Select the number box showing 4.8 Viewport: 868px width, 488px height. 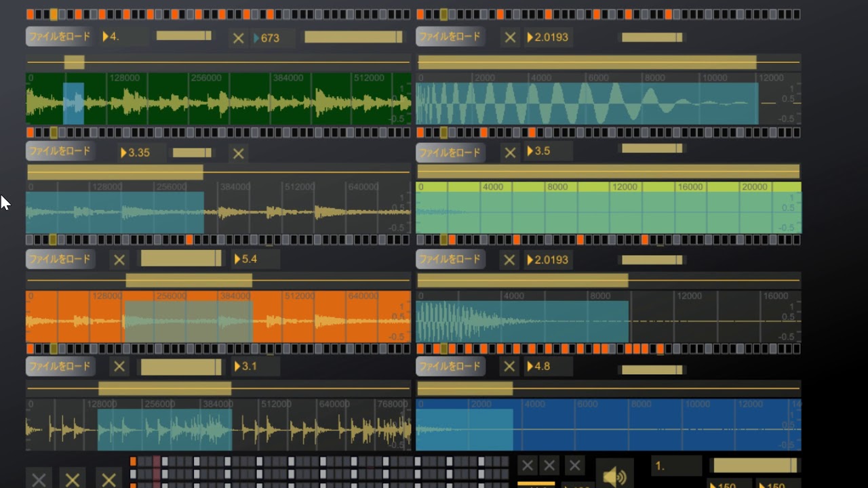549,366
